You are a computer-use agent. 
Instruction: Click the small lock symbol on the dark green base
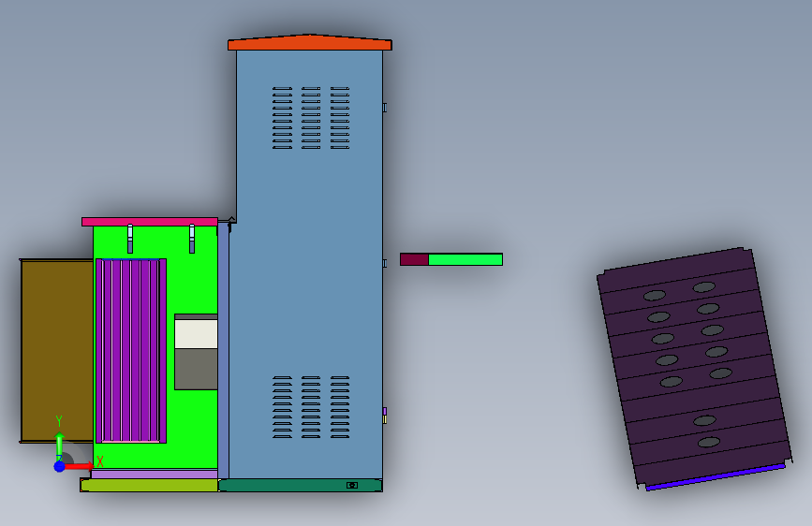pos(352,485)
